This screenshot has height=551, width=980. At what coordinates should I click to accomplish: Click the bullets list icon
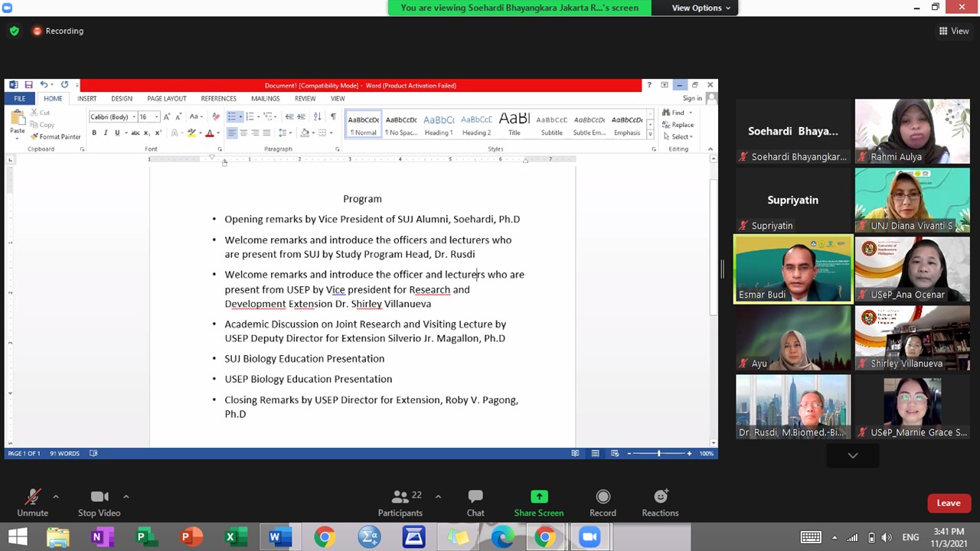tap(231, 117)
